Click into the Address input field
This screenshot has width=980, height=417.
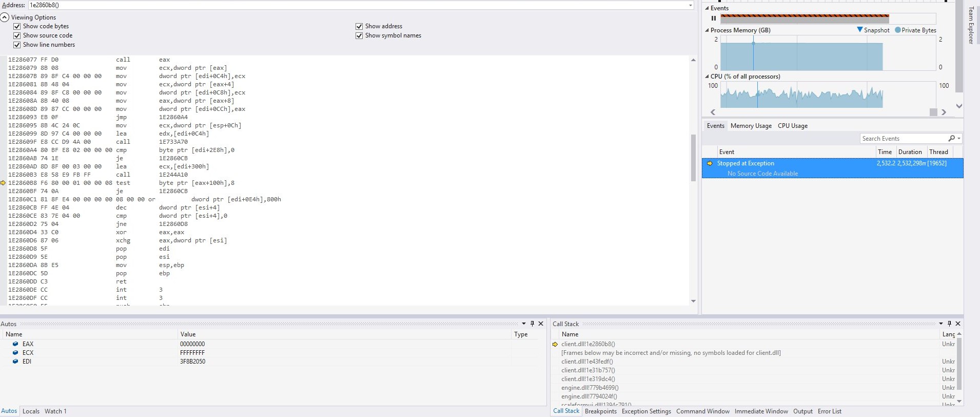(357, 5)
